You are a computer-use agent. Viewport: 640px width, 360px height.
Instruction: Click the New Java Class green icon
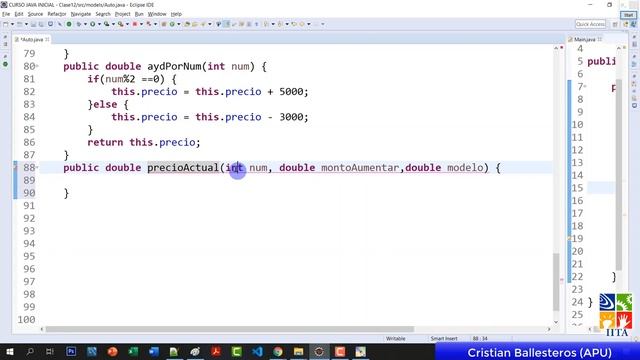[x=172, y=24]
